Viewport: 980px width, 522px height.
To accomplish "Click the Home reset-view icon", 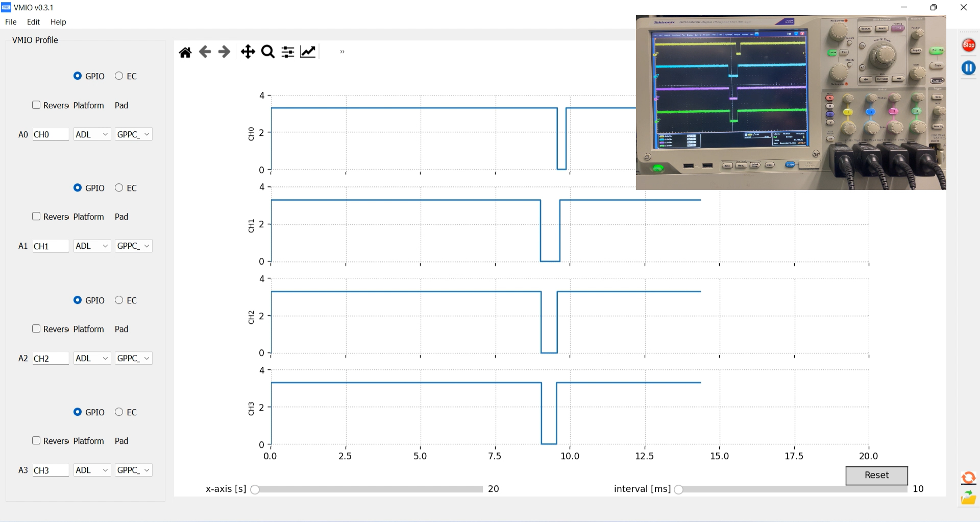I will tap(185, 52).
